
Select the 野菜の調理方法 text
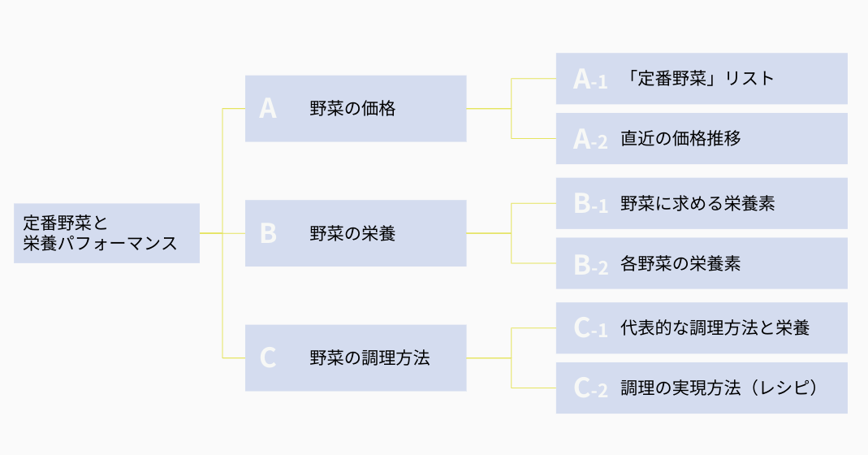[369, 358]
